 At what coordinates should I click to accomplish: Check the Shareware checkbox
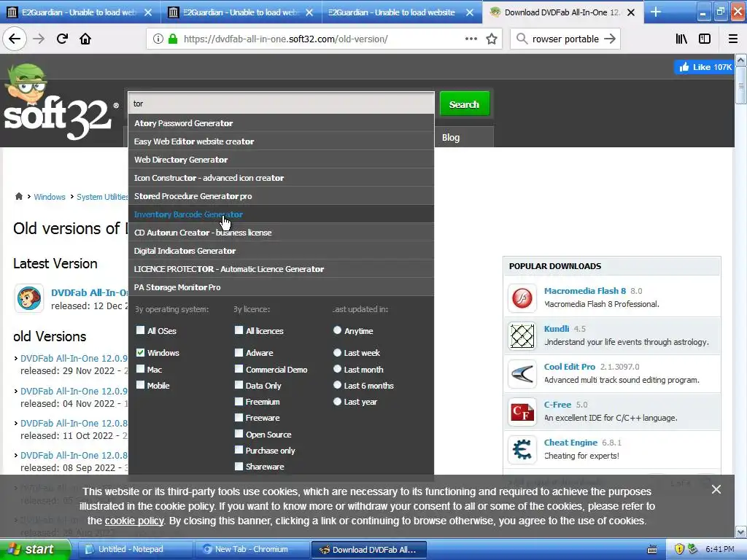coord(239,466)
